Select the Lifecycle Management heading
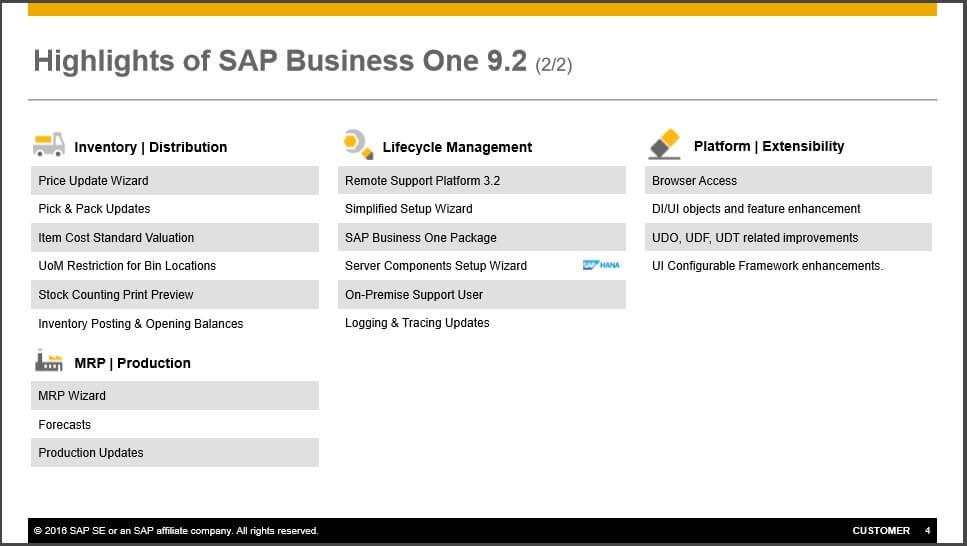Image resolution: width=967 pixels, height=546 pixels. coord(457,147)
